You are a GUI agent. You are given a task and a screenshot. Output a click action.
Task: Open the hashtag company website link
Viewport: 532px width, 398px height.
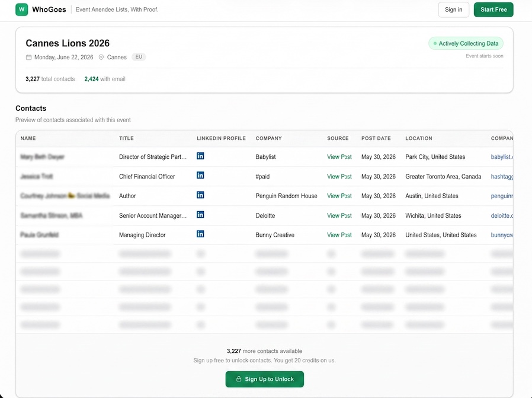coord(502,177)
